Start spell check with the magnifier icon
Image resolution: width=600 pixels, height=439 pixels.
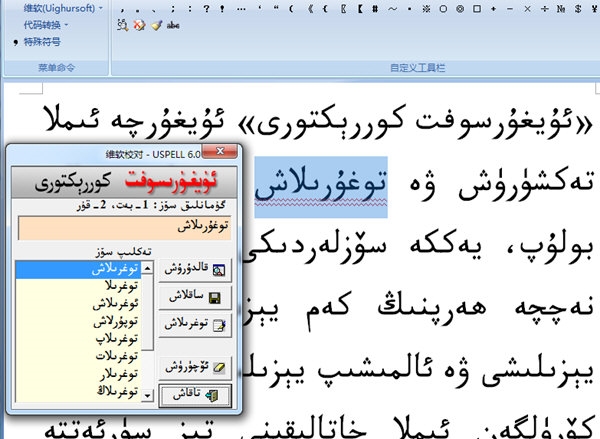pyautogui.click(x=122, y=25)
